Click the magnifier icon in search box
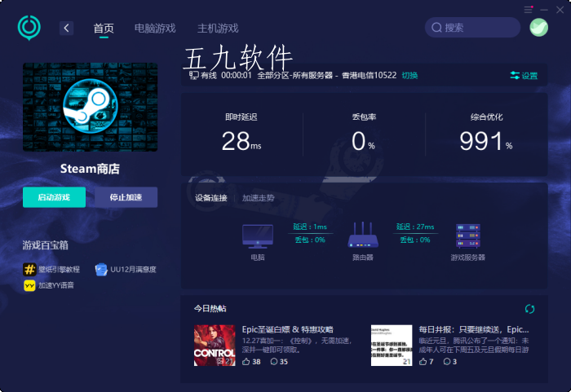This screenshot has width=571, height=392. (436, 28)
